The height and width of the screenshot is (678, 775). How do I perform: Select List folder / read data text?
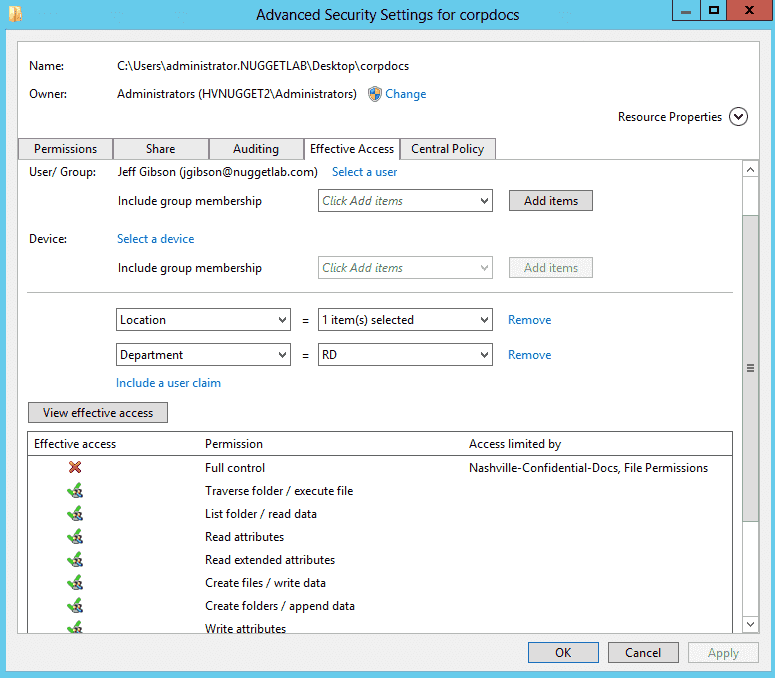click(260, 514)
